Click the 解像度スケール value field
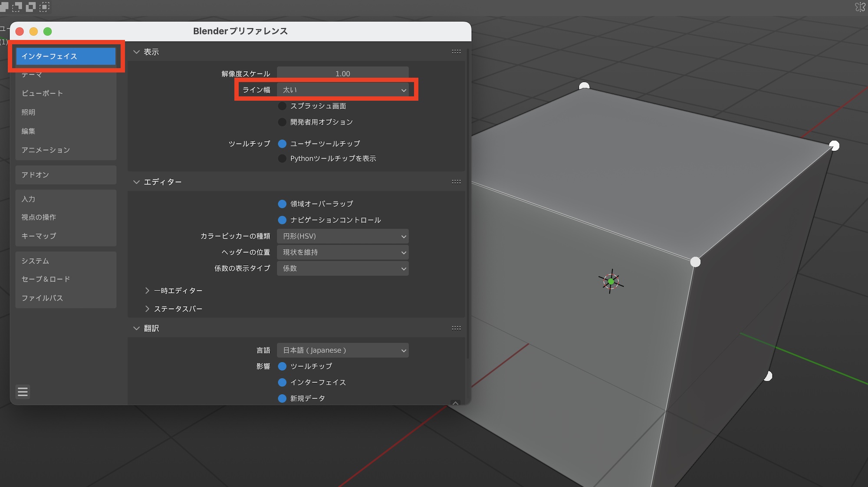868x487 pixels. pyautogui.click(x=342, y=73)
